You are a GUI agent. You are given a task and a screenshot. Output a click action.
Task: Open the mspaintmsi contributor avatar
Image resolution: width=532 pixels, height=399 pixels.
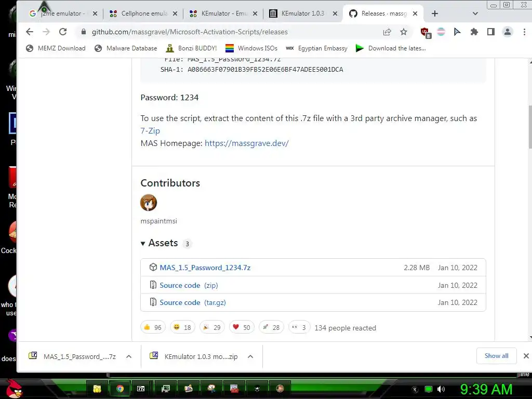pyautogui.click(x=149, y=203)
